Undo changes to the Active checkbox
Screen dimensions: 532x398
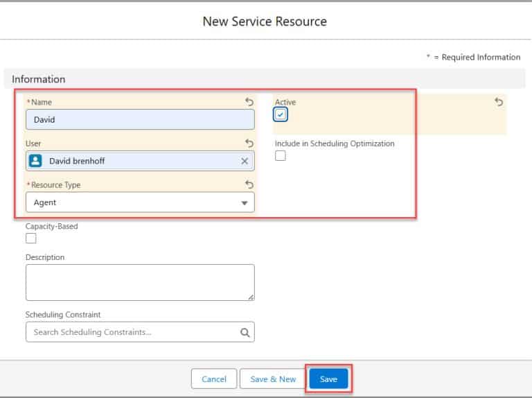499,102
